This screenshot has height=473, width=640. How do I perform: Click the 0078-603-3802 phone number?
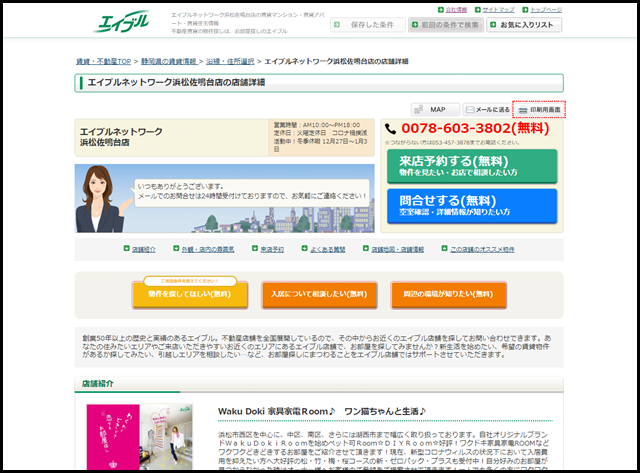[475, 128]
